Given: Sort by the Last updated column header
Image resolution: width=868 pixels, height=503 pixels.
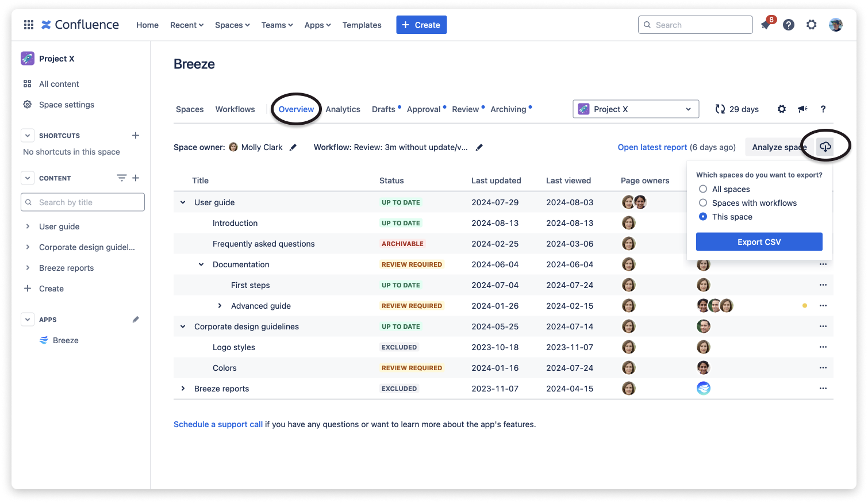Looking at the screenshot, I should pyautogui.click(x=496, y=181).
